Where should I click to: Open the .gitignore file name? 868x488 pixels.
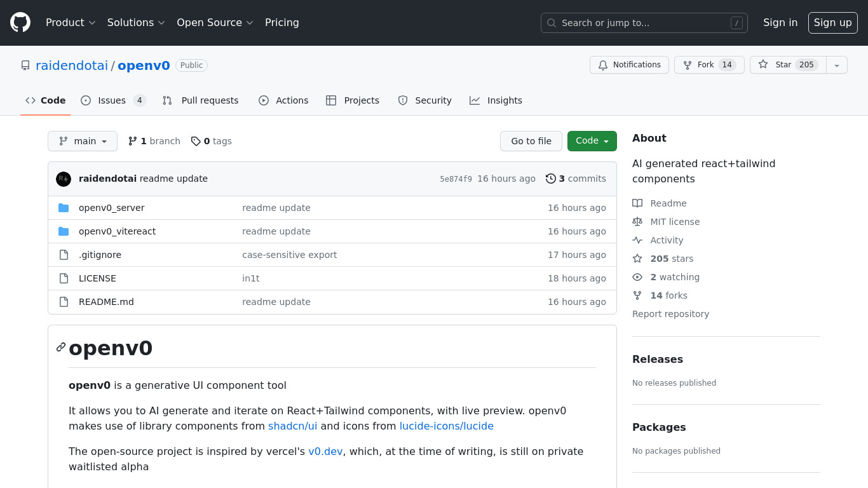tap(100, 255)
